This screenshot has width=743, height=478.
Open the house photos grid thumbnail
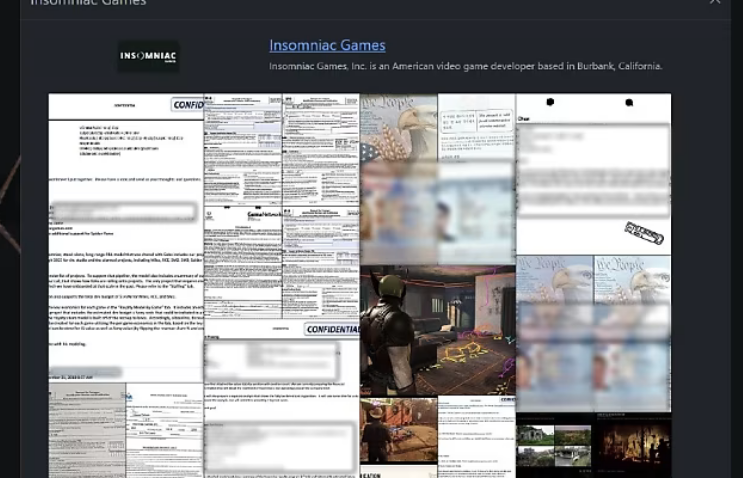click(553, 446)
